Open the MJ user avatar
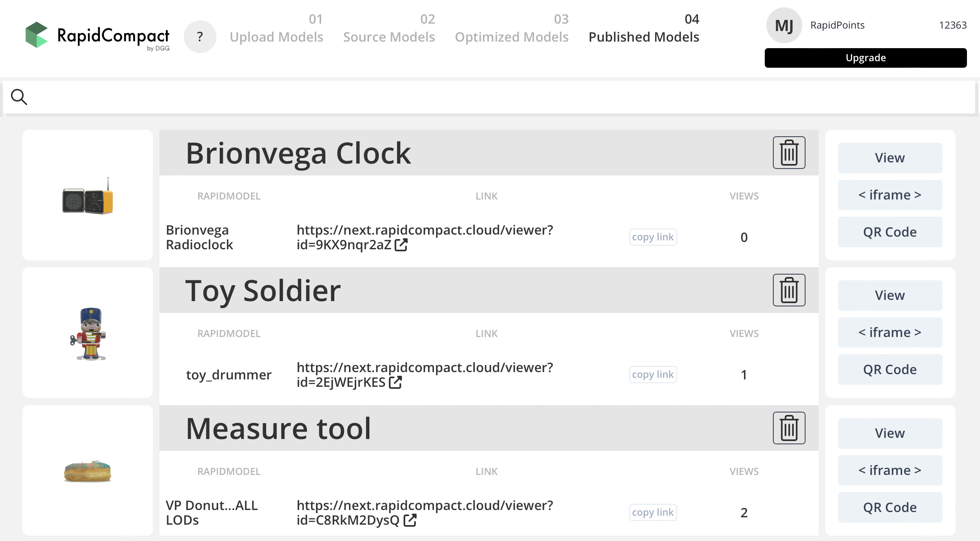Viewport: 980px width, 541px height. click(x=784, y=25)
